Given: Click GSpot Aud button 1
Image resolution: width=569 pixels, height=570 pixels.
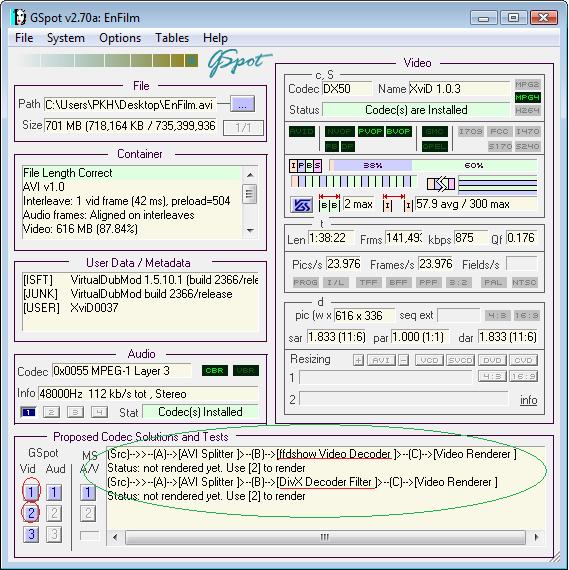Looking at the screenshot, I should coord(54,492).
